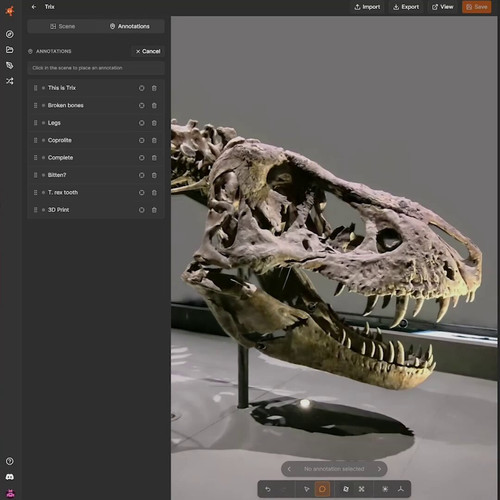Viewport: 500px width, 500px height.
Task: Switch to the Annotations tab
Action: [x=130, y=26]
